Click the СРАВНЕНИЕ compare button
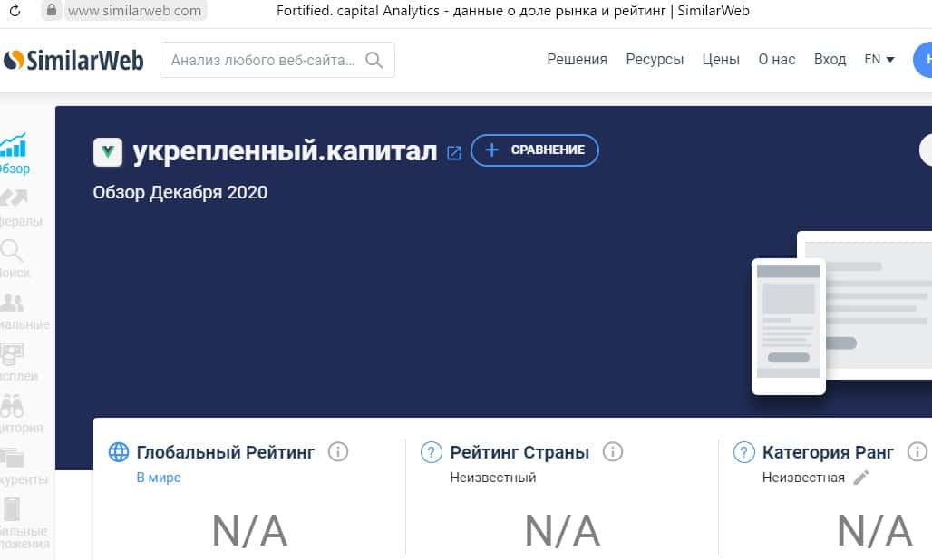This screenshot has height=560, width=932. click(534, 150)
